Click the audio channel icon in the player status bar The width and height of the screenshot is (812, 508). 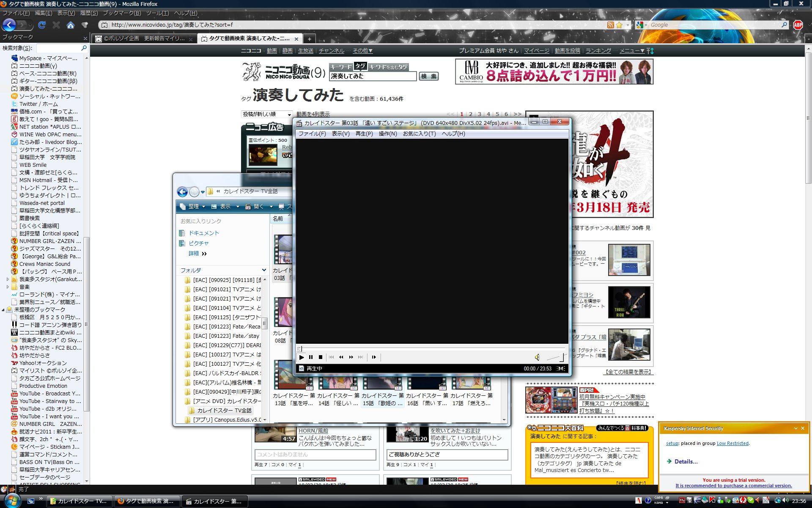[561, 369]
